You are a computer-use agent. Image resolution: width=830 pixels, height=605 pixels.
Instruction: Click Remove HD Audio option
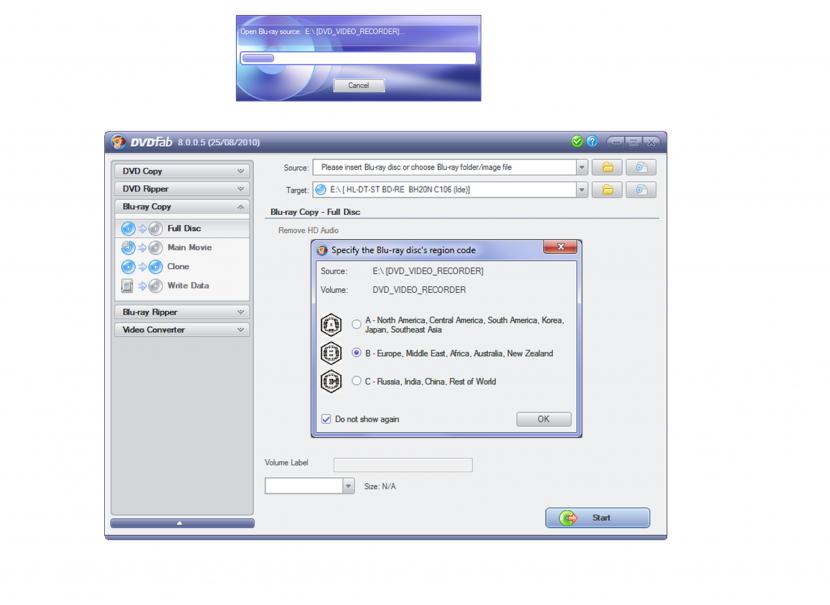pyautogui.click(x=309, y=231)
